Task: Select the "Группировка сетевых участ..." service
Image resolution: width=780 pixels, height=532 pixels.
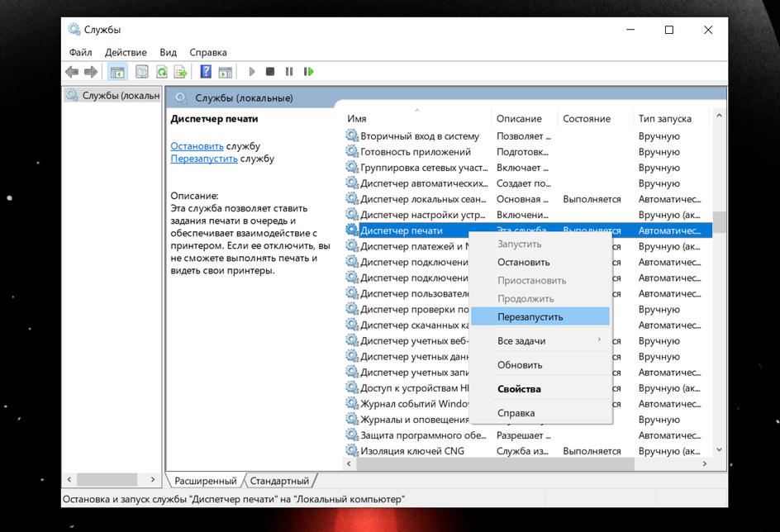Action: [x=425, y=168]
